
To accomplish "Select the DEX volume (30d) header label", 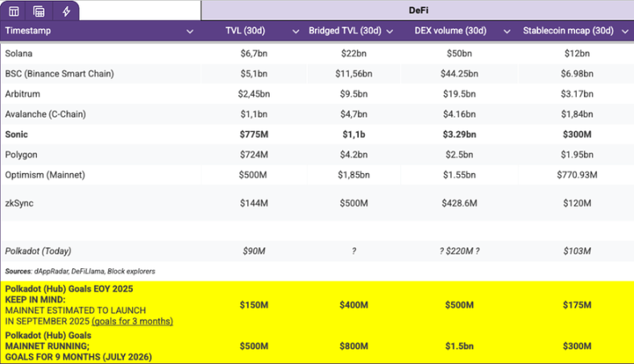I will point(450,31).
